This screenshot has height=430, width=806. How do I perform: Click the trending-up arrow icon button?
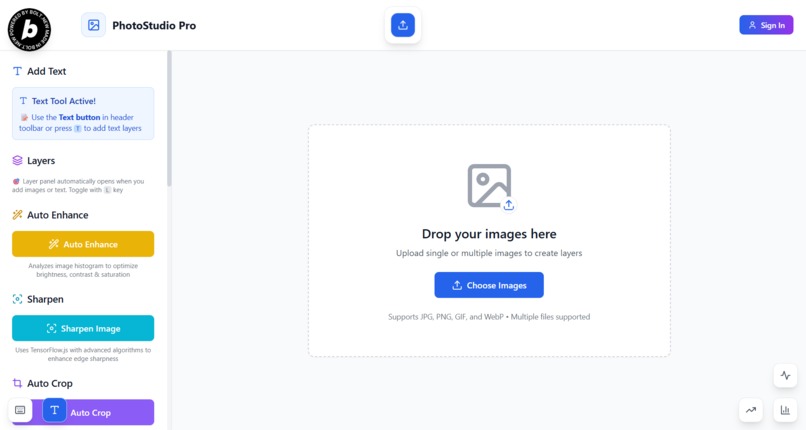click(x=751, y=410)
